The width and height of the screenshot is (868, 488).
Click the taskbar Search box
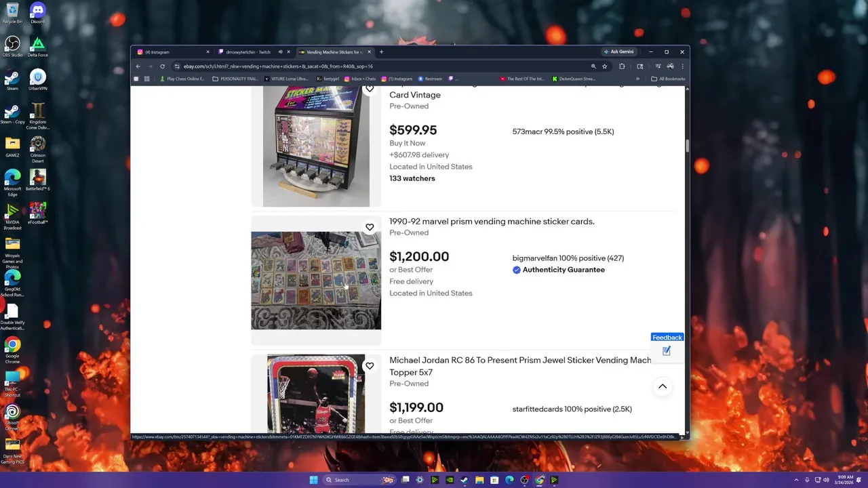[x=359, y=480]
